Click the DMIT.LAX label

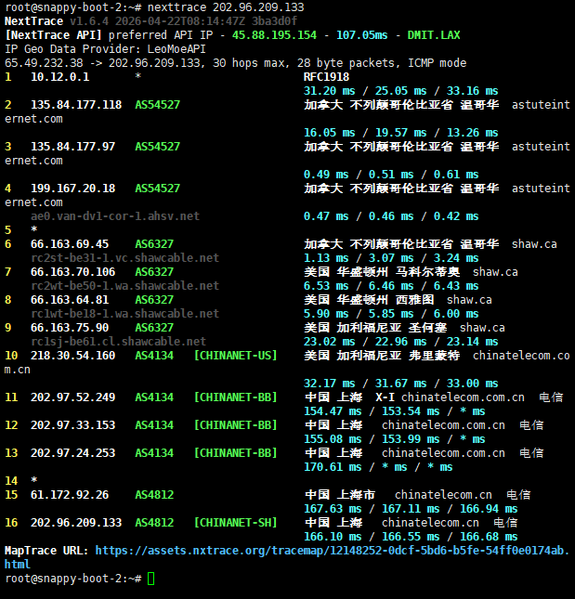tap(434, 35)
